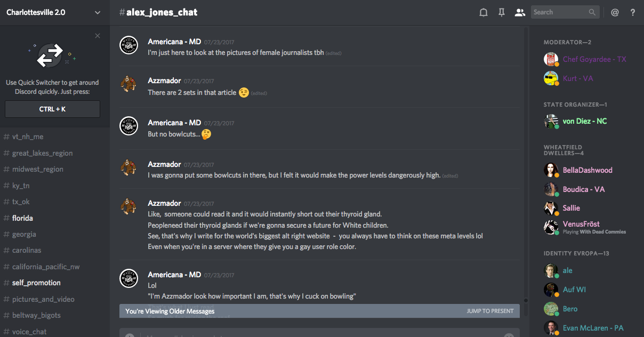Click the magnifier icon in search

click(592, 12)
